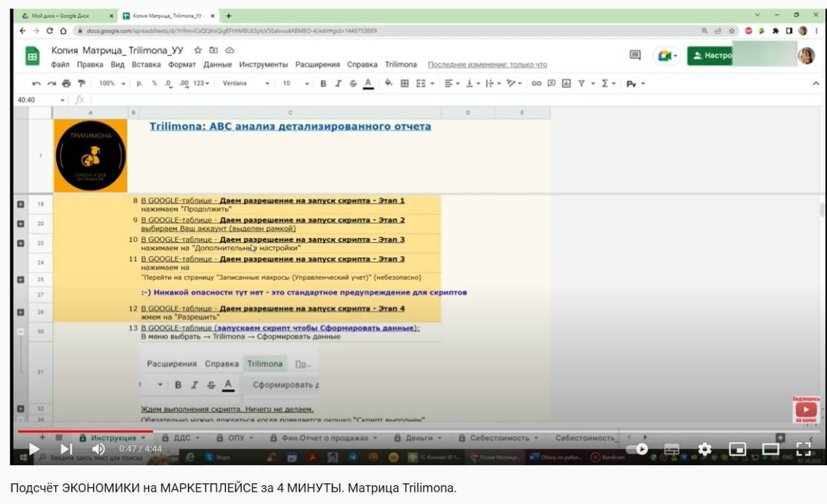Toggle the autoplay switch

pyautogui.click(x=638, y=448)
